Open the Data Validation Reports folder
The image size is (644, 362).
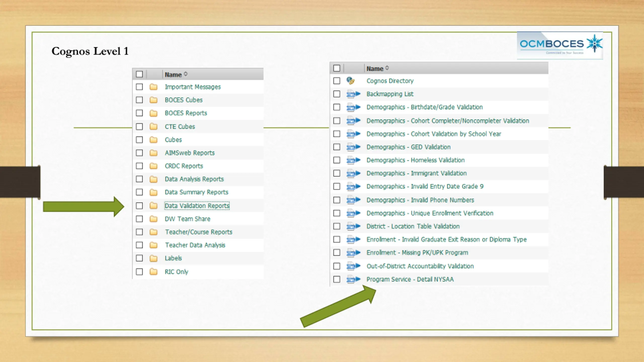point(197,206)
